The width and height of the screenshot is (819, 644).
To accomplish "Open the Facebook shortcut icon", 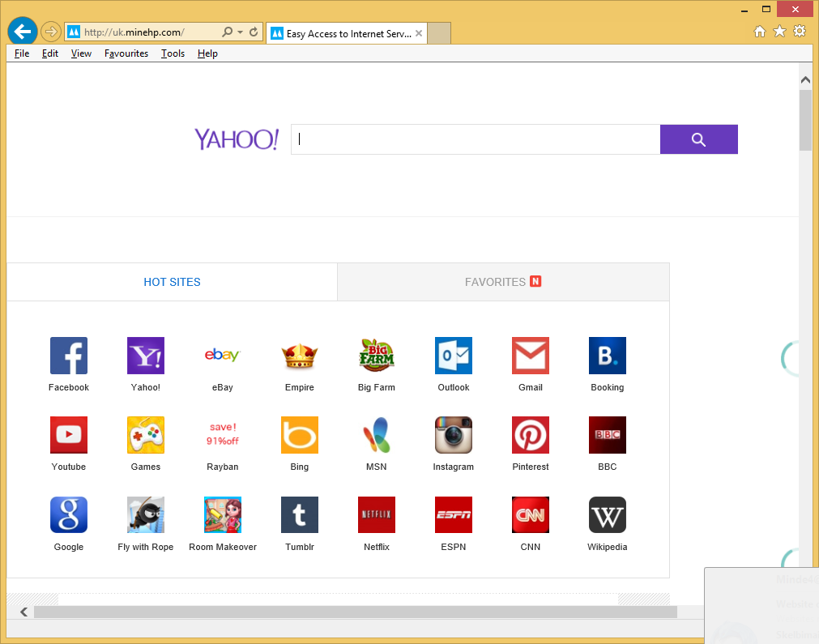I will point(69,356).
